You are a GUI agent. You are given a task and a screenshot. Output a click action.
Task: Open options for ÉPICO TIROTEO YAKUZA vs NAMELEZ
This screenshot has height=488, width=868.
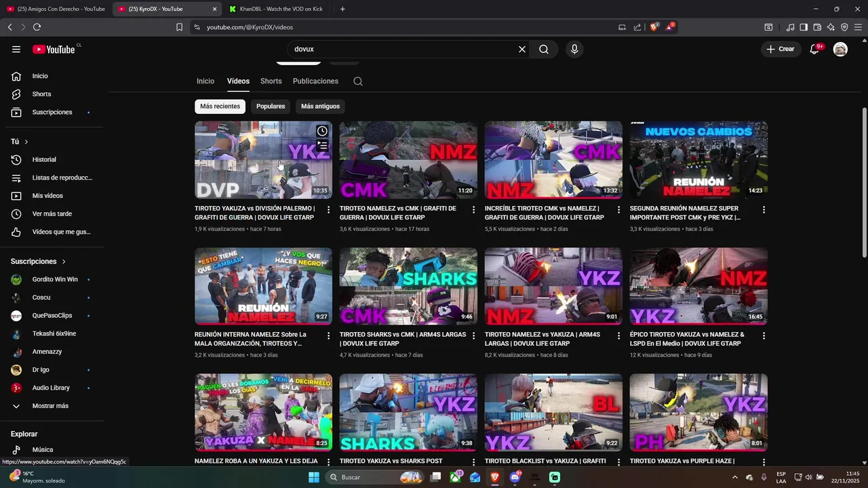(764, 336)
